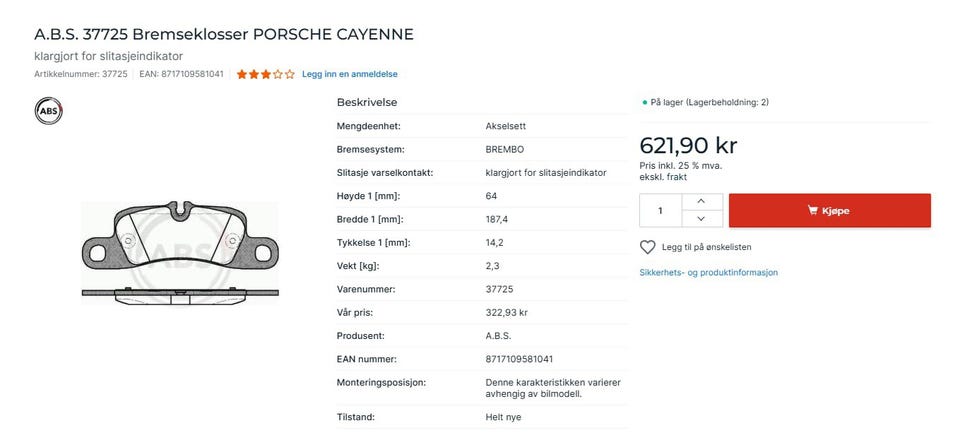This screenshot has width=960, height=440.
Task: Click the subtitle 'klargjort for slitasjeindikator' under title
Action: click(x=108, y=56)
